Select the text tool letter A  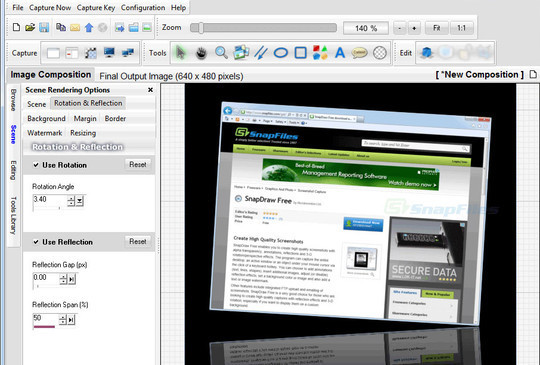340,53
